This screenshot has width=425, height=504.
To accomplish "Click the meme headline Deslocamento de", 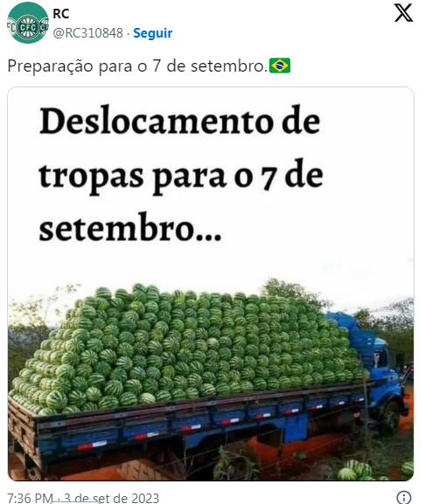I will 180,121.
